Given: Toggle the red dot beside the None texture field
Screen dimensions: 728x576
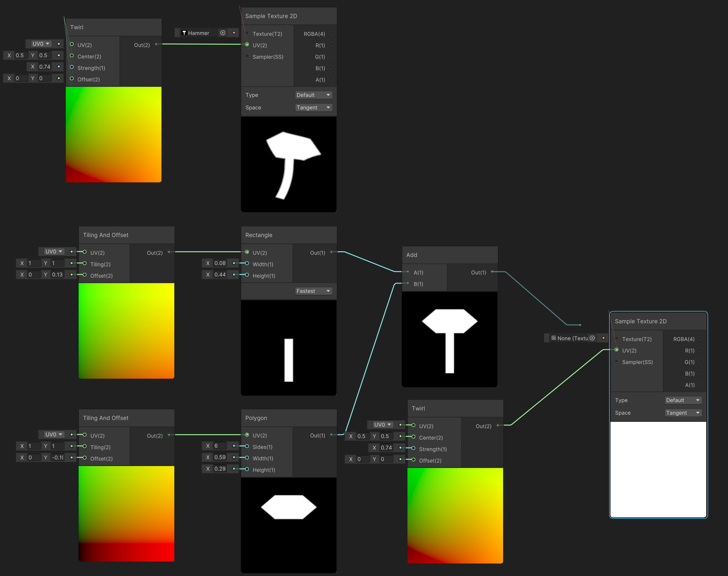Looking at the screenshot, I should [x=604, y=338].
